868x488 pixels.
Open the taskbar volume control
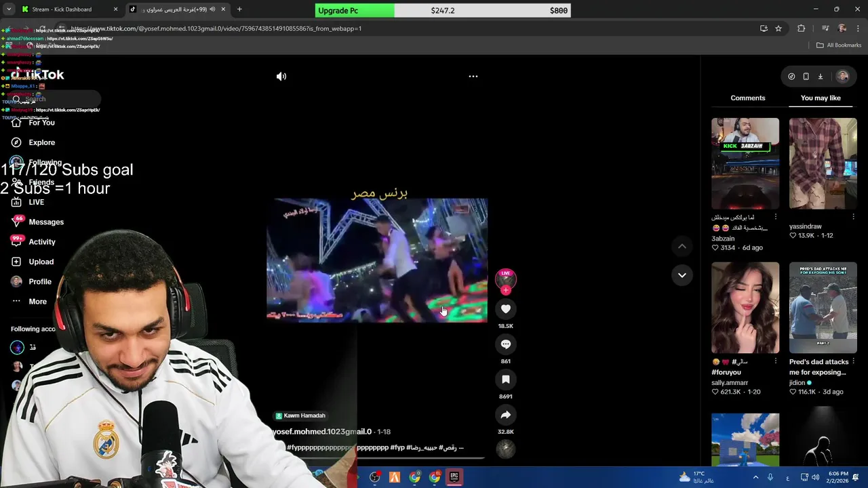(815, 477)
